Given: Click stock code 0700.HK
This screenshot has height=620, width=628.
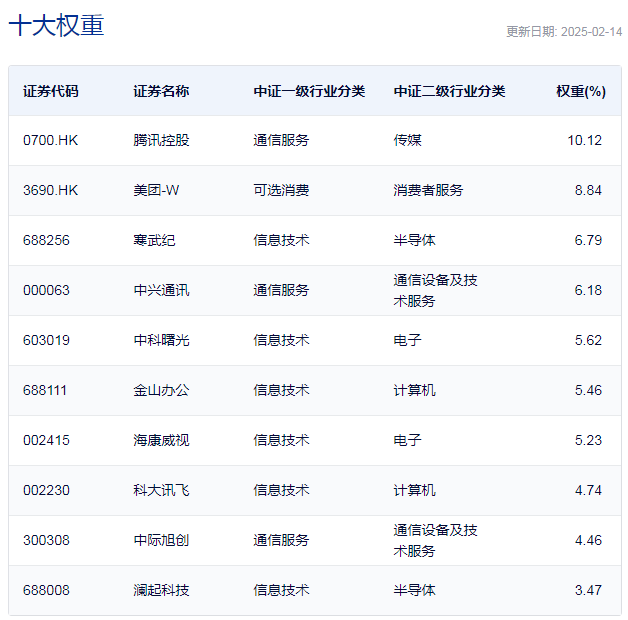Looking at the screenshot, I should pos(50,140).
